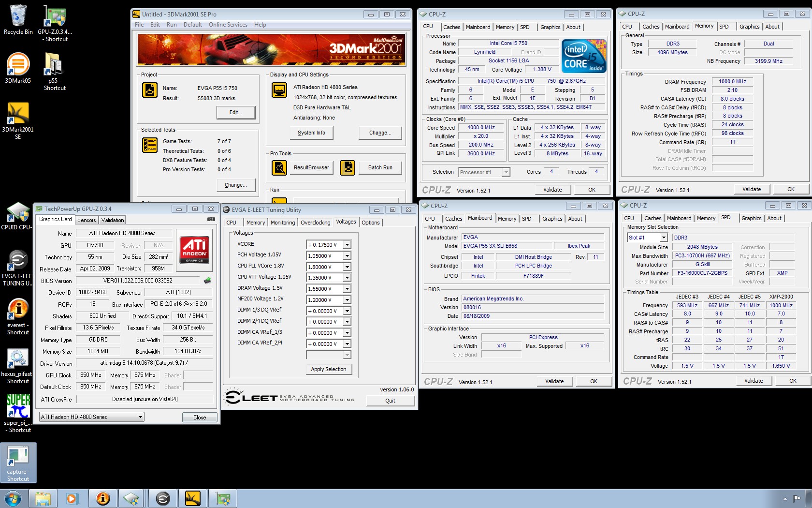
Task: Launch super_pi Shortcut from desktop
Action: [x=18, y=413]
